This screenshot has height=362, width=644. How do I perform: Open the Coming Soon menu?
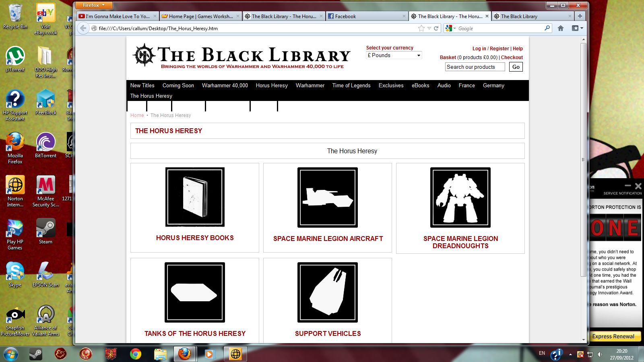[x=178, y=85]
